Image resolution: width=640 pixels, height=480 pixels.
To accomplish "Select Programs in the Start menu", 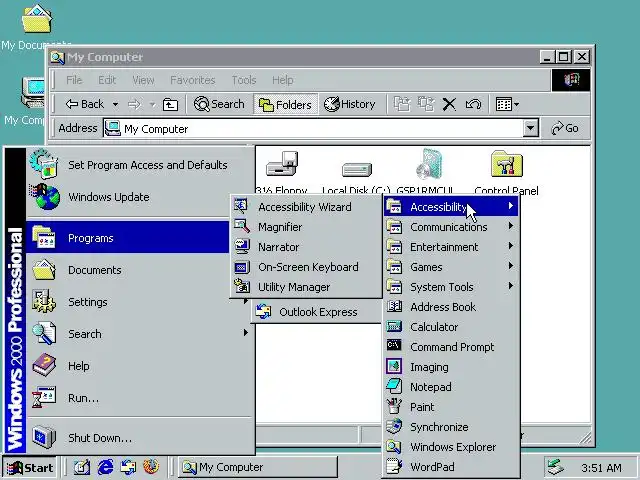I will pyautogui.click(x=128, y=238).
